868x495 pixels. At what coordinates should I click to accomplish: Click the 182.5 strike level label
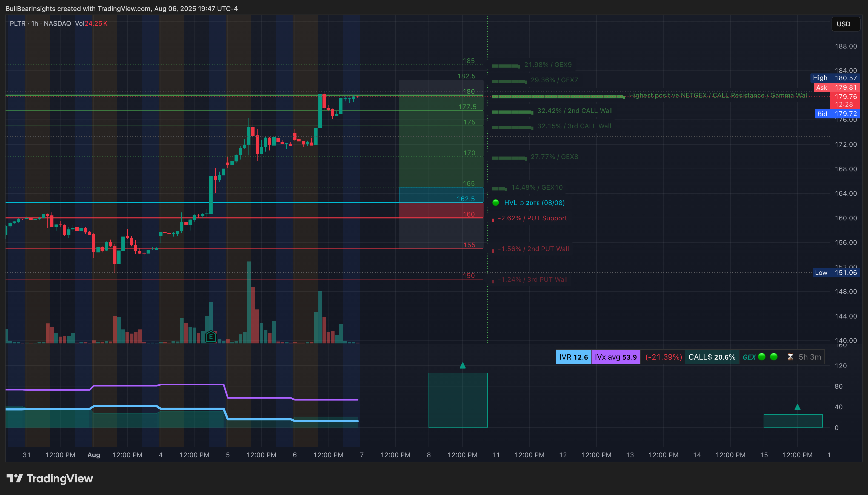coord(466,76)
